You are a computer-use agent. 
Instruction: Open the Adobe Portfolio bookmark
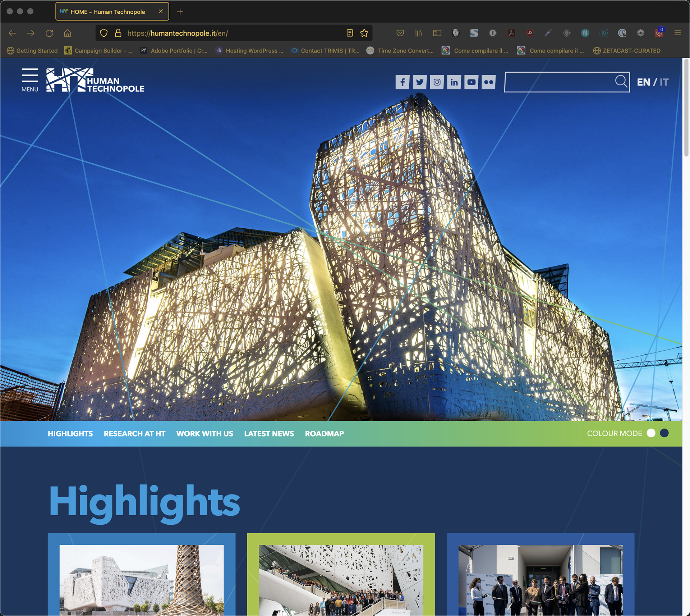click(x=174, y=51)
